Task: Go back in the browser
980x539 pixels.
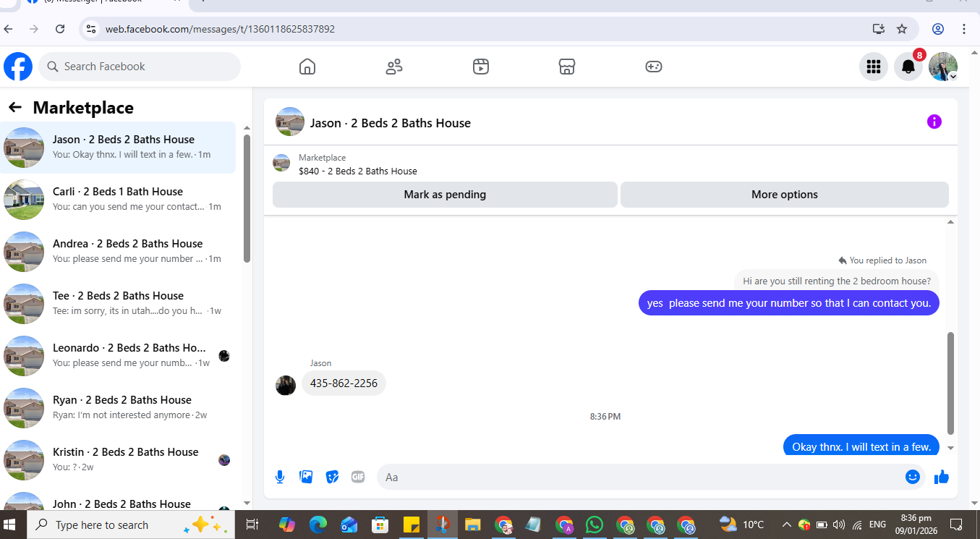Action: 8,29
